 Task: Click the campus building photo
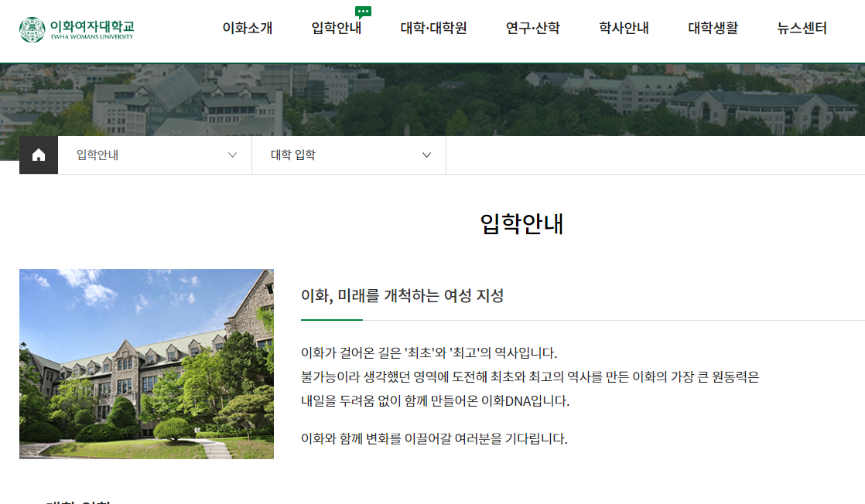coord(147,364)
